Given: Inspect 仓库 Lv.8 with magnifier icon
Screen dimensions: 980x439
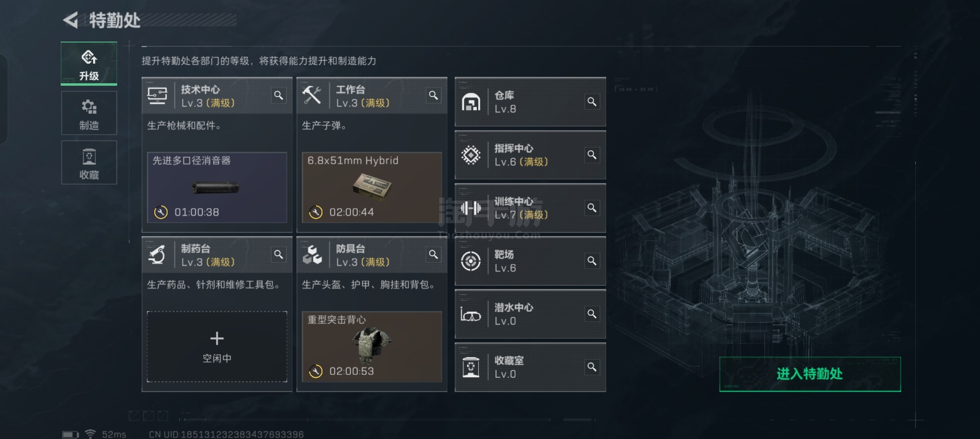Looking at the screenshot, I should coord(592,102).
